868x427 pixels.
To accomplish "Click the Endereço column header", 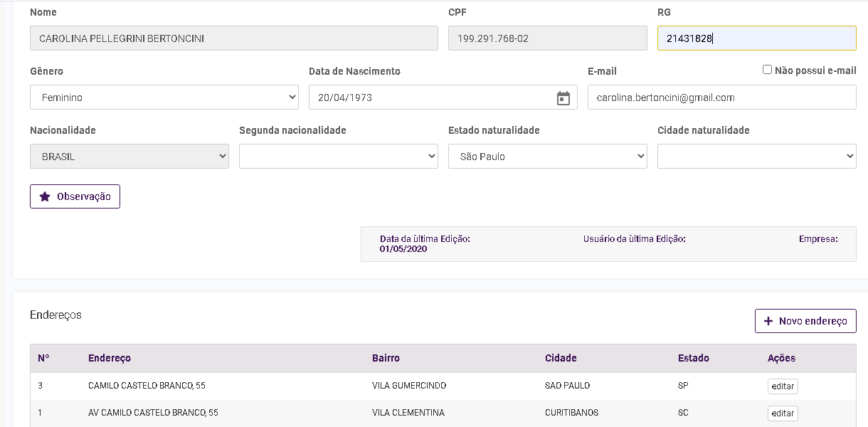I will pyautogui.click(x=110, y=358).
